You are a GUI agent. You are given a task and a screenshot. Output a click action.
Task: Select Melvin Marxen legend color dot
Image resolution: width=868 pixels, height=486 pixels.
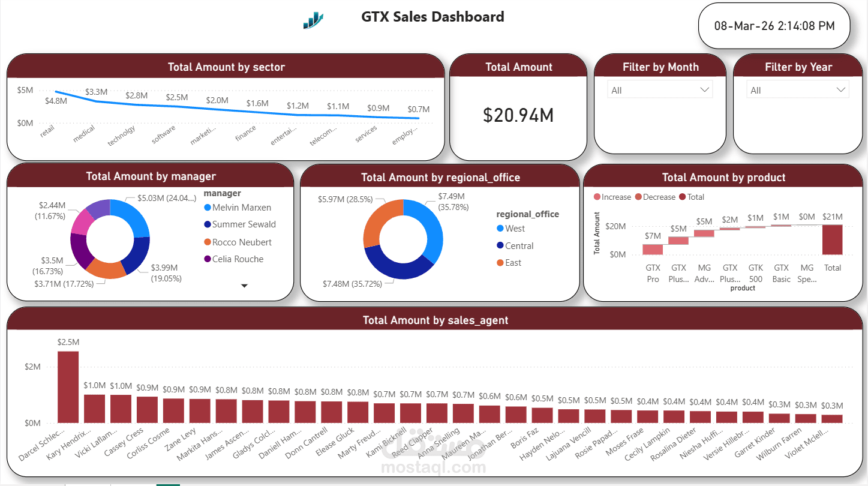(x=208, y=208)
